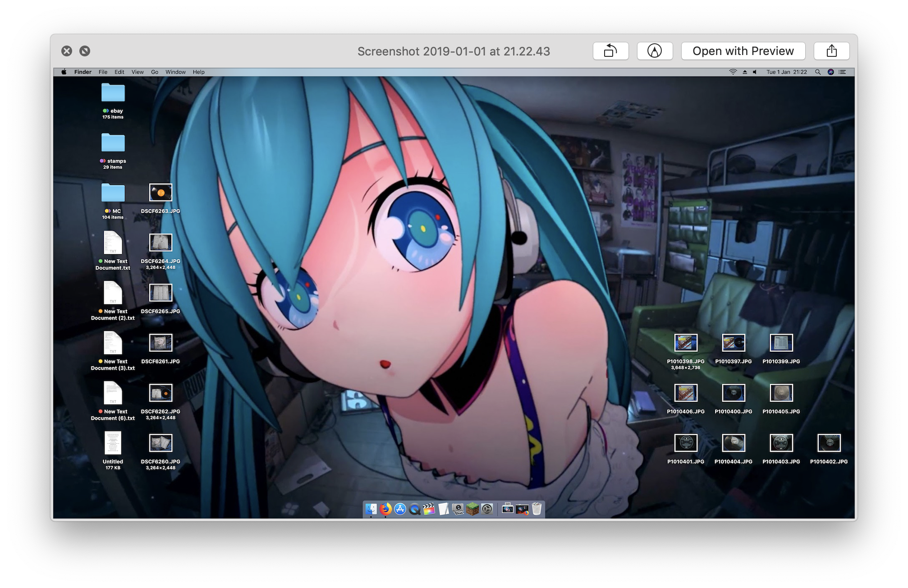Viewport: 908px width, 588px height.
Task: Select the MC folder
Action: 113,193
